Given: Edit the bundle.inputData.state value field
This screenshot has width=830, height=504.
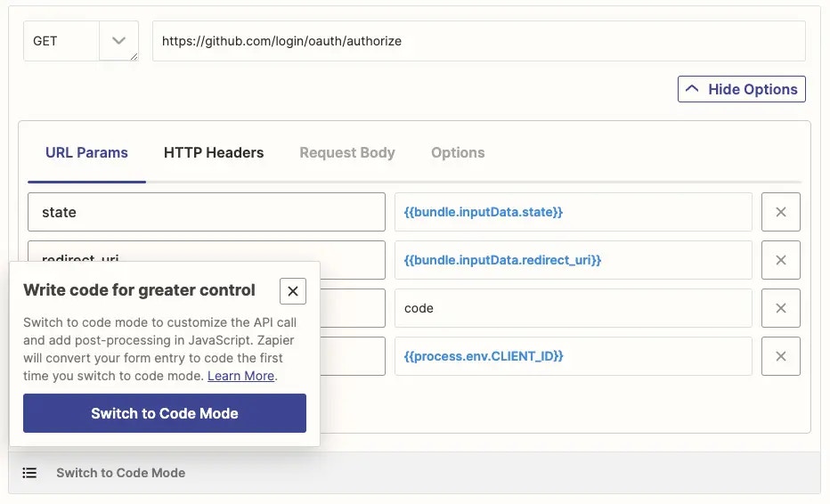Looking at the screenshot, I should point(574,212).
